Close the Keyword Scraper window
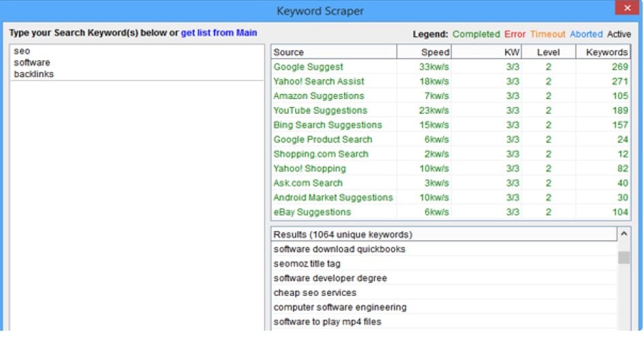The width and height of the screenshot is (644, 343). (627, 8)
